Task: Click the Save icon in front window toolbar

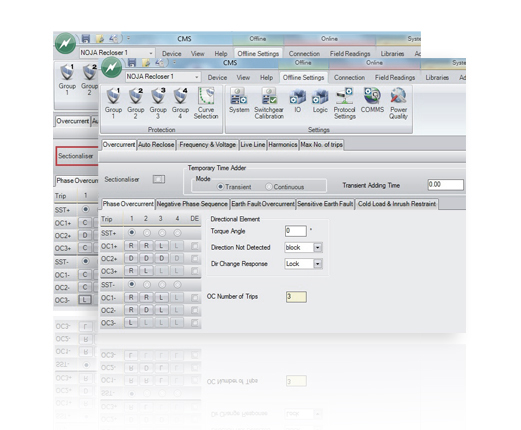Action: pos(132,62)
